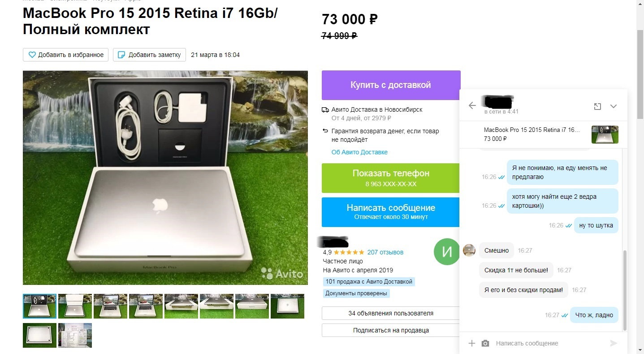
Task: Click plus icon to attach file
Action: click(471, 343)
